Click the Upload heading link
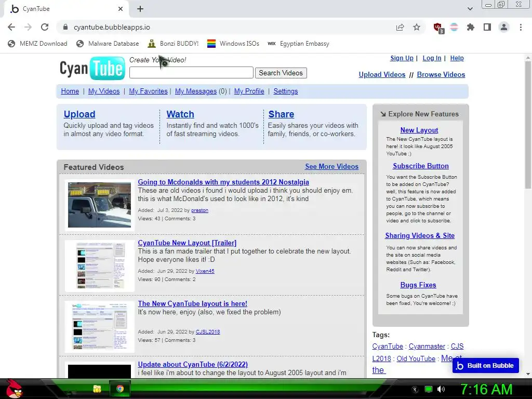The image size is (532, 399). (79, 114)
